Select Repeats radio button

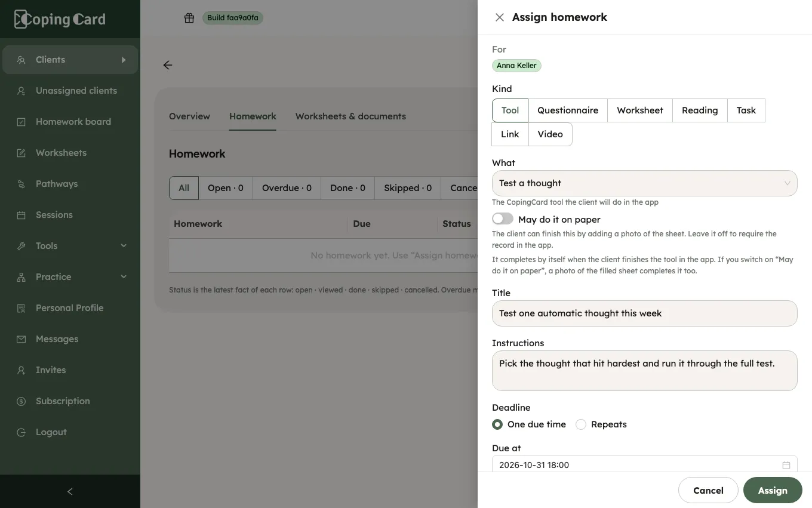tap(581, 424)
